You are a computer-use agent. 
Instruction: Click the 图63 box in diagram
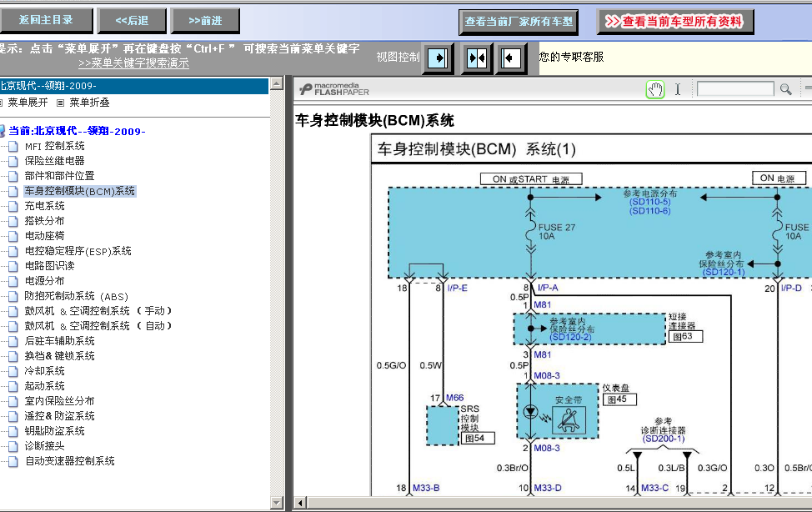(685, 336)
